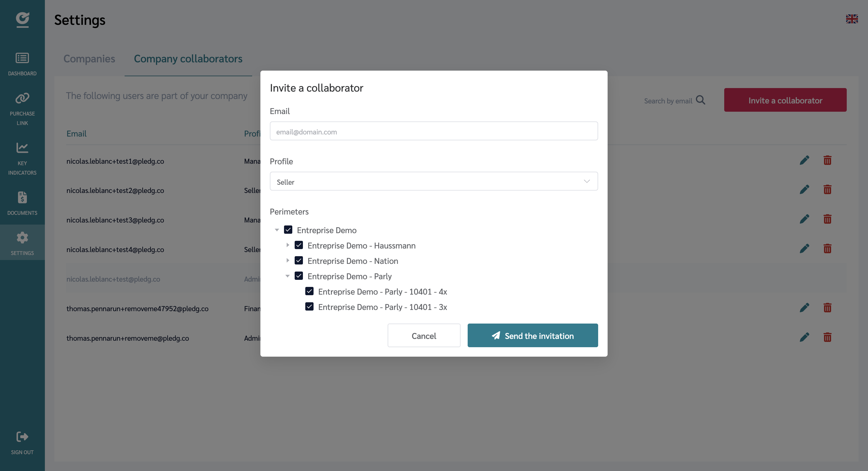The width and height of the screenshot is (868, 471).
Task: Uncheck the Entreprise Demo perimeter
Action: coord(288,230)
